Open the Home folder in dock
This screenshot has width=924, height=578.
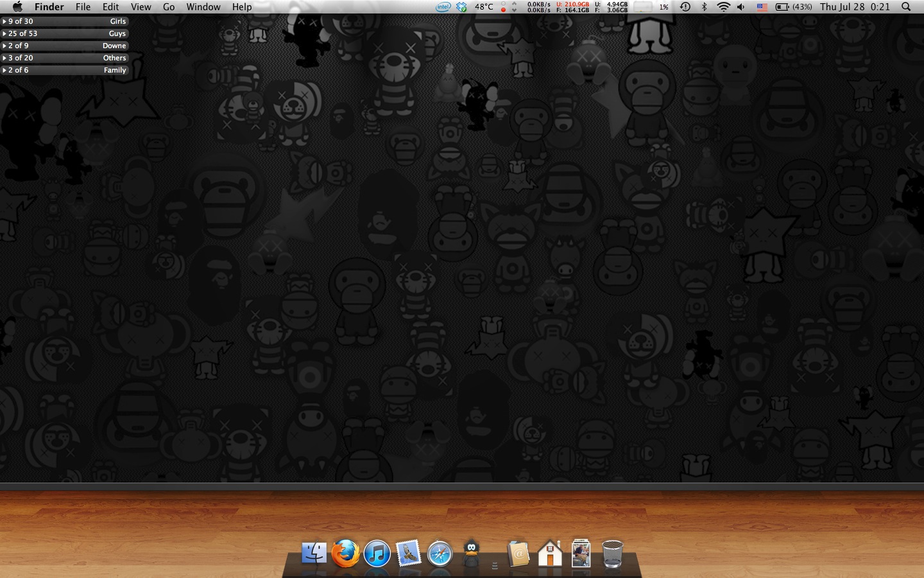550,553
